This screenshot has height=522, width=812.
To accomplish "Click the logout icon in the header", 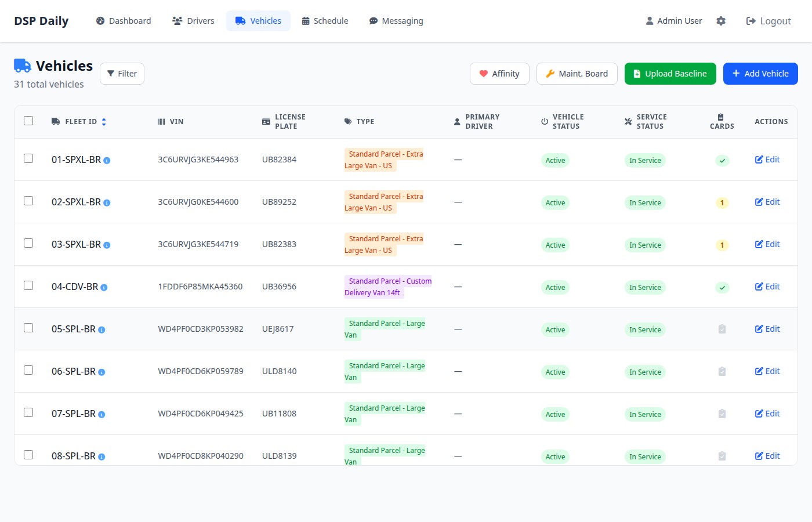I will pos(749,20).
